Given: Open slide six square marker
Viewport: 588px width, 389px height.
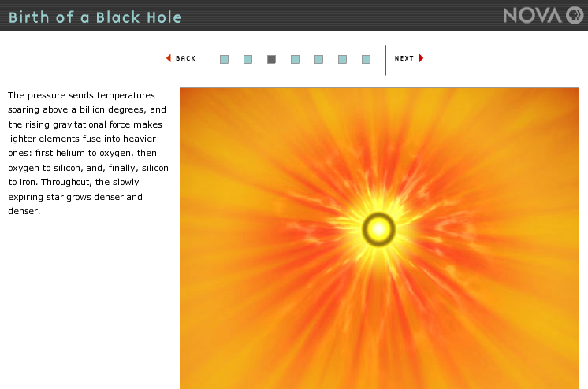Looking at the screenshot, I should coord(342,59).
